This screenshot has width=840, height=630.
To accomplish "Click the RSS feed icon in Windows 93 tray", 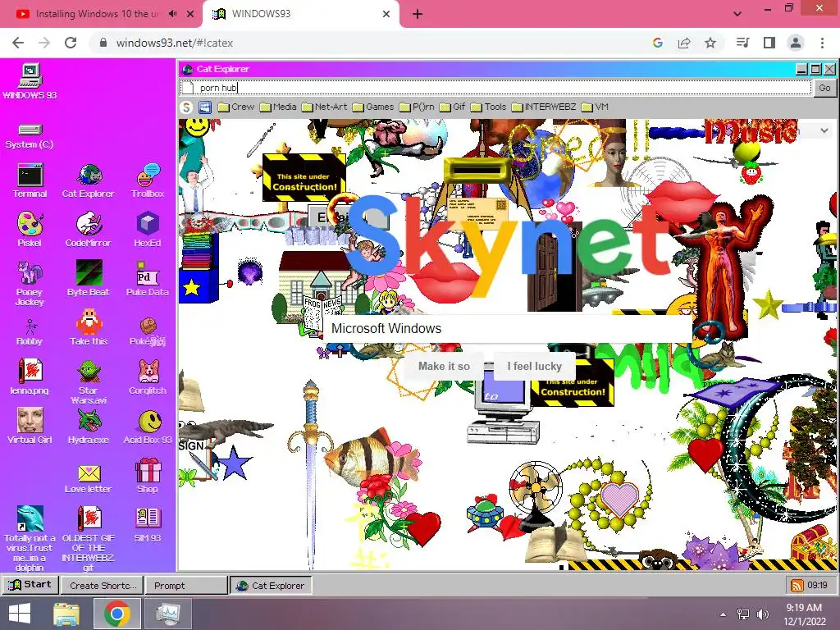I will click(x=797, y=585).
